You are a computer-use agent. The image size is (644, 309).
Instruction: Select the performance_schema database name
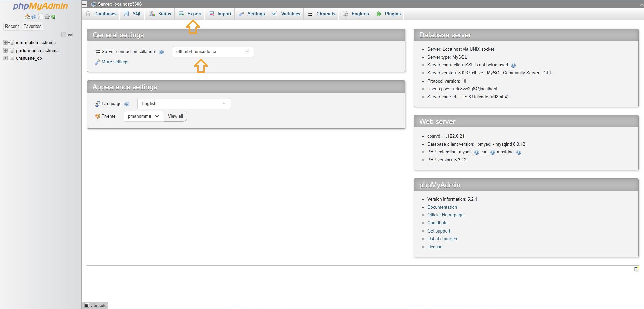(x=37, y=51)
